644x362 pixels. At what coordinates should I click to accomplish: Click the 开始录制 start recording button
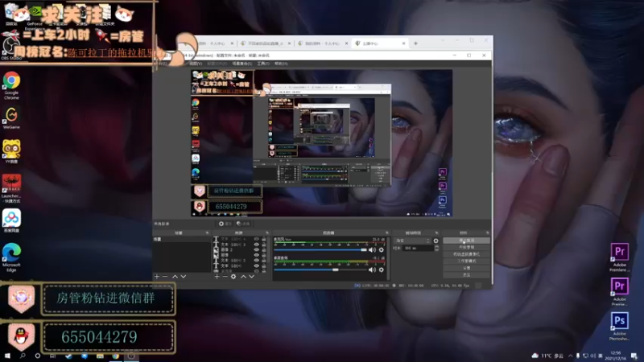point(466,248)
